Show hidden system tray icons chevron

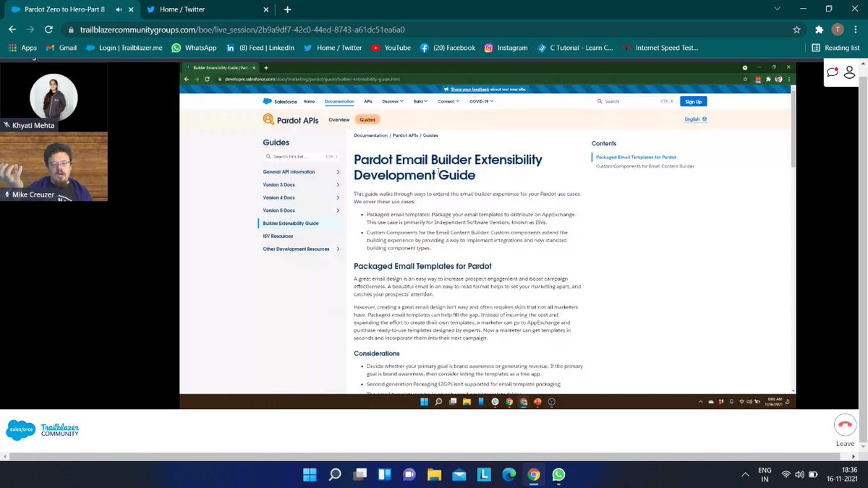coord(745,475)
